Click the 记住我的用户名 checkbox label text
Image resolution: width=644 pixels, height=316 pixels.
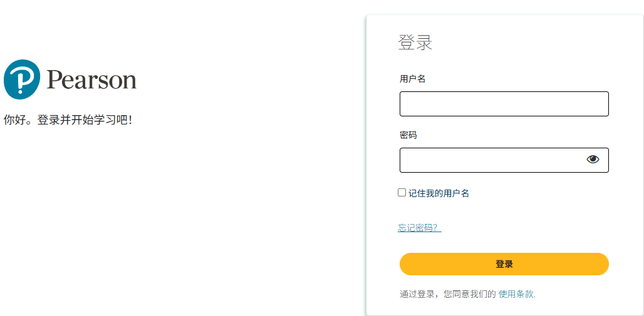[439, 193]
